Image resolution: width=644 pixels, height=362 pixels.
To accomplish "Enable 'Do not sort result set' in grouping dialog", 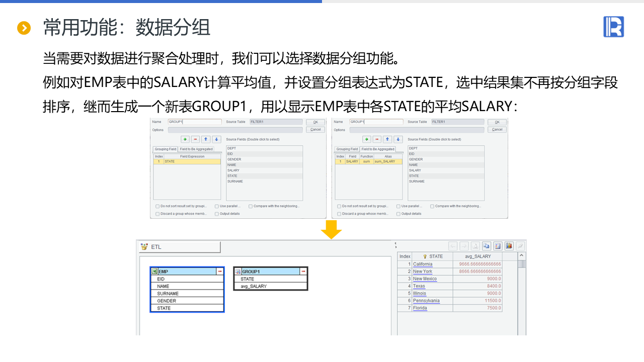I will click(x=157, y=206).
